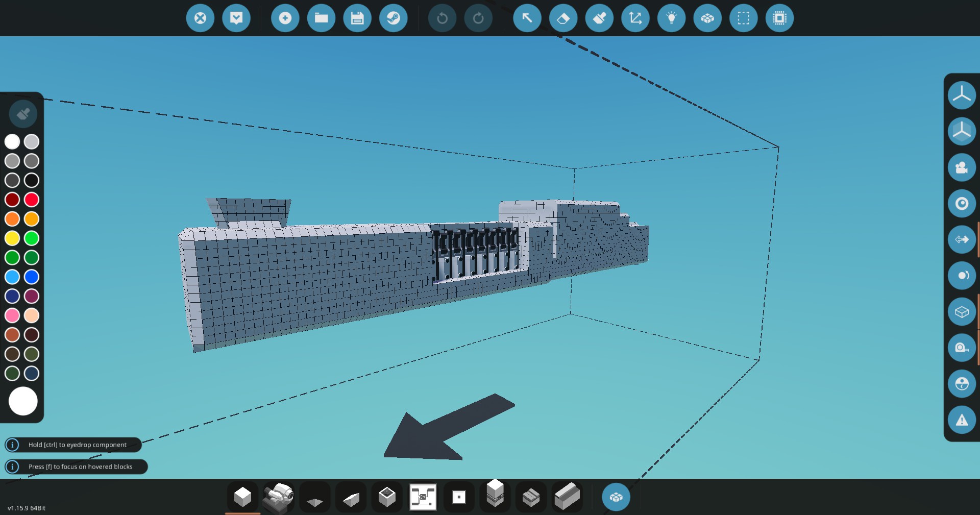This screenshot has width=980, height=515.
Task: Click the light bulb icon
Action: tap(672, 18)
